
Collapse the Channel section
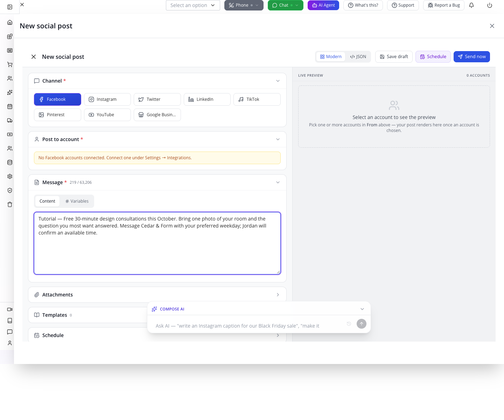[278, 81]
